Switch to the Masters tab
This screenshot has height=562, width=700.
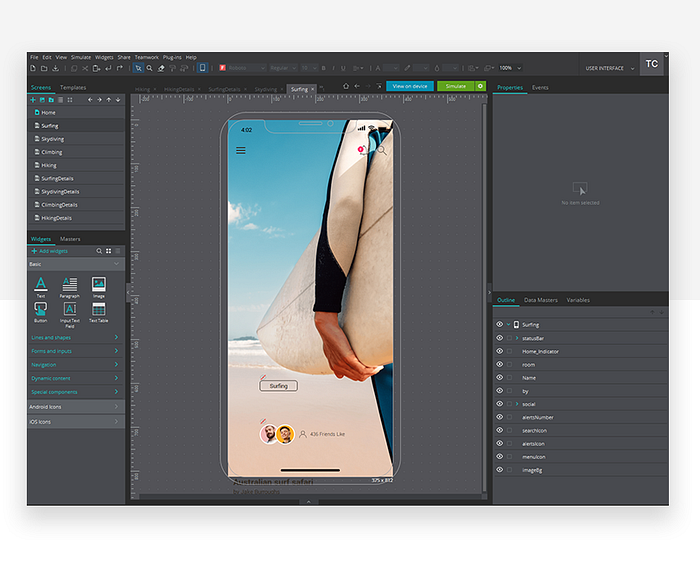(x=70, y=239)
